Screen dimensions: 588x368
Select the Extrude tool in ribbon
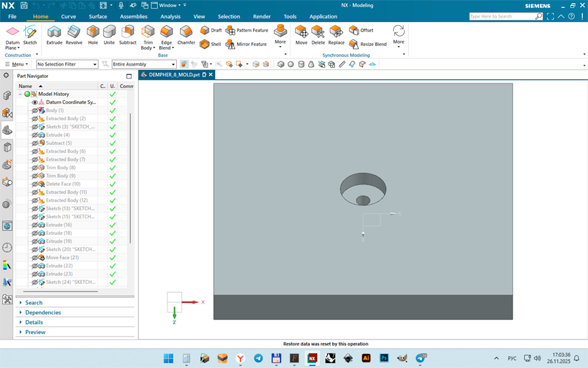tap(54, 36)
